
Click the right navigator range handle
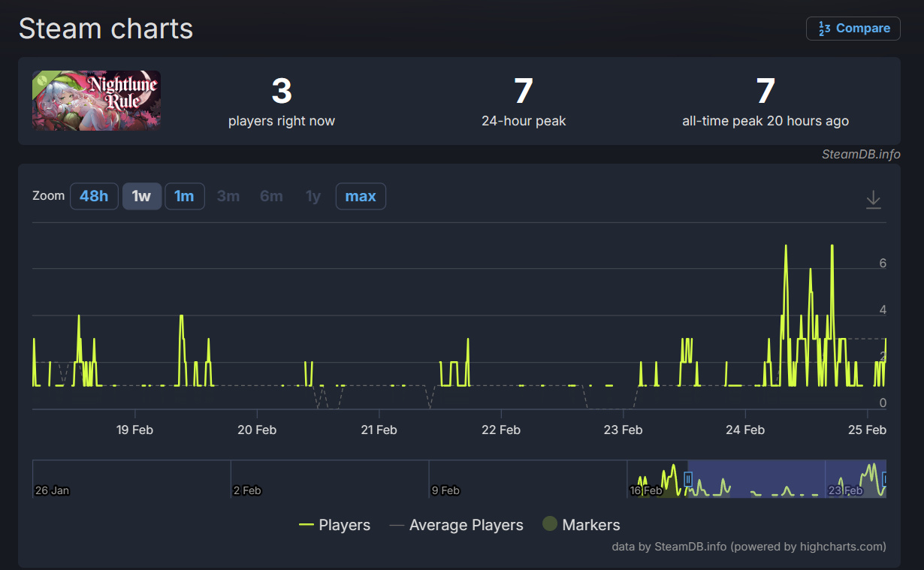(x=885, y=478)
